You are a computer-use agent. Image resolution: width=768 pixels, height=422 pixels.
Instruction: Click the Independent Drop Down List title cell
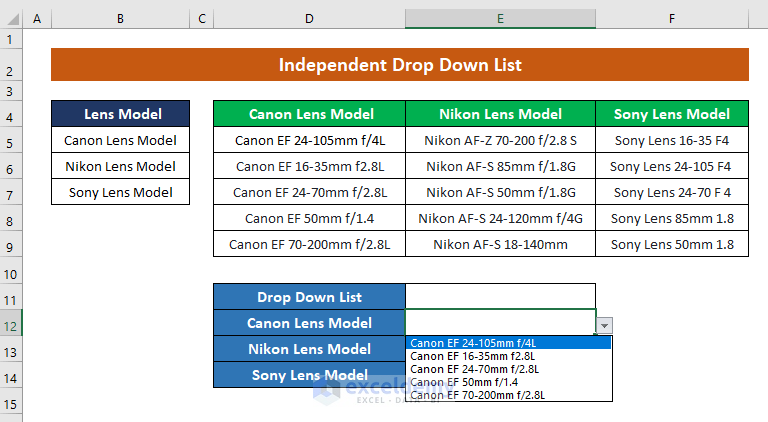coord(399,66)
